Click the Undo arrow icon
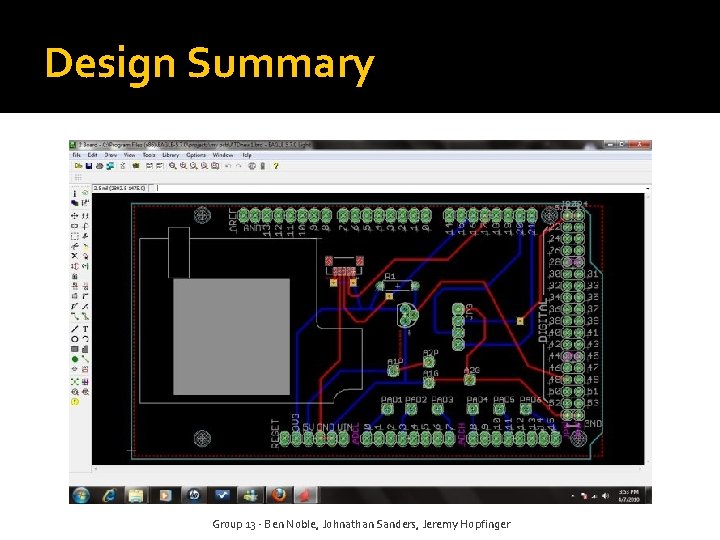This screenshot has width=720, height=540. coord(228,166)
